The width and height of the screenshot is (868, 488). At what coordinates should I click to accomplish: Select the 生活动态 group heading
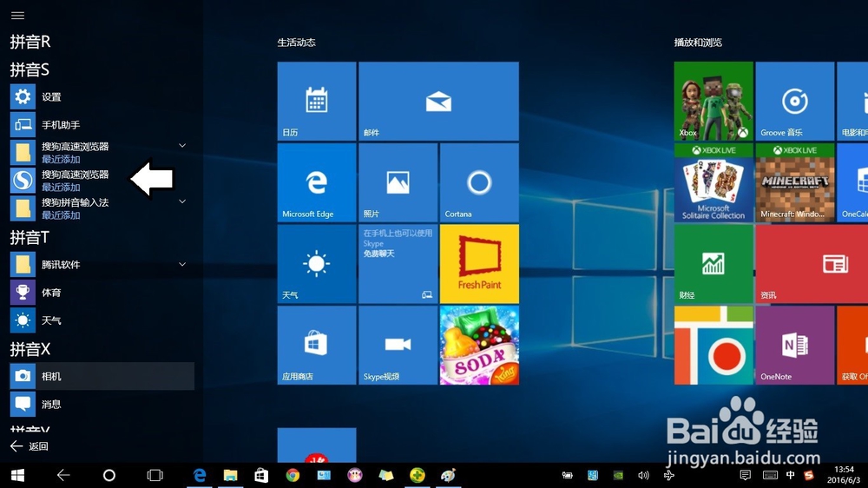click(x=296, y=43)
